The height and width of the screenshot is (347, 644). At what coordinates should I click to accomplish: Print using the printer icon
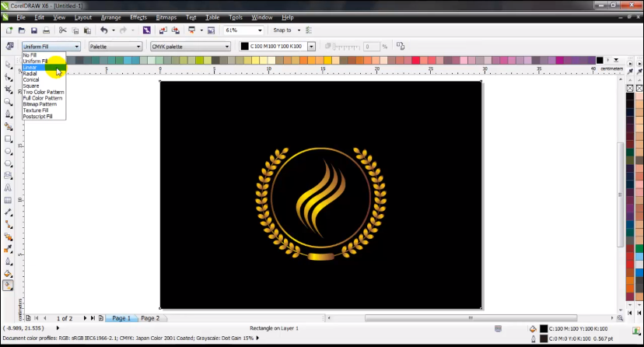pyautogui.click(x=47, y=30)
